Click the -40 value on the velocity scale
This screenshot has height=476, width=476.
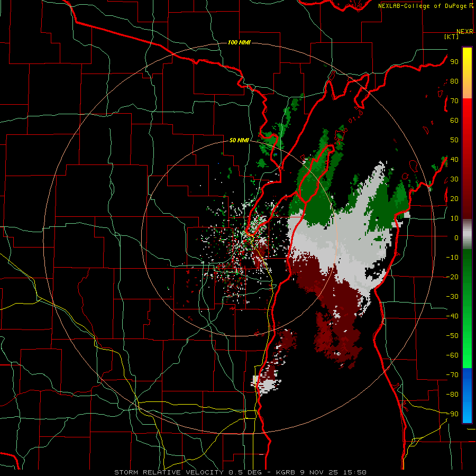pos(452,316)
